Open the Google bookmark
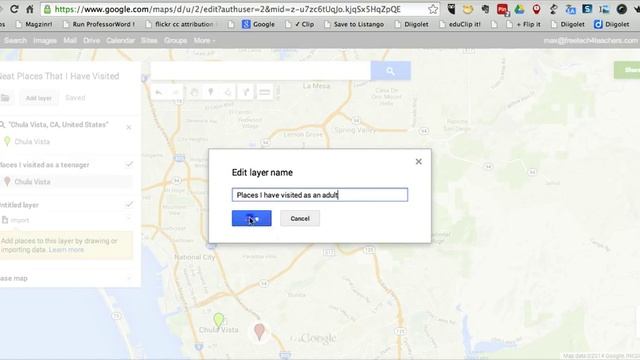 pyautogui.click(x=258, y=24)
